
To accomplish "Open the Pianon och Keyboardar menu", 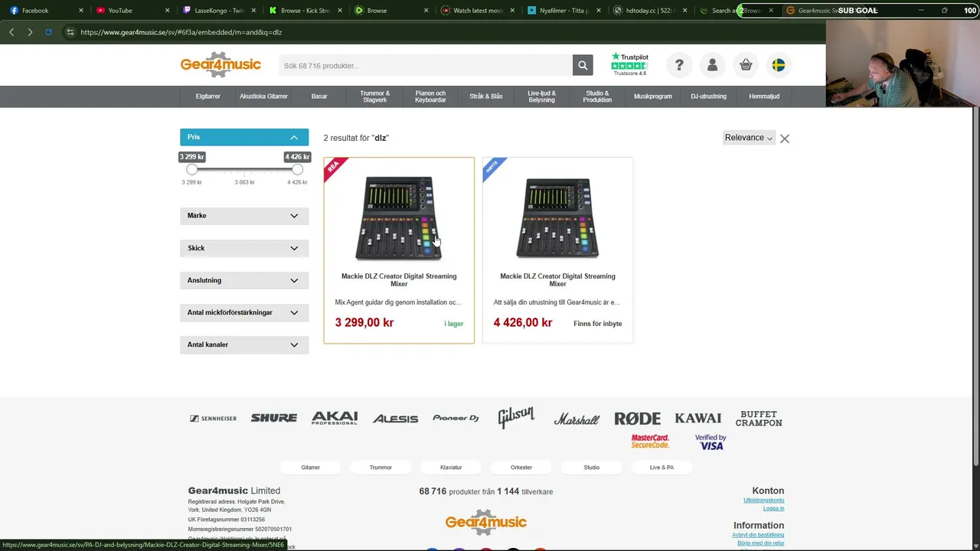I will pos(430,96).
